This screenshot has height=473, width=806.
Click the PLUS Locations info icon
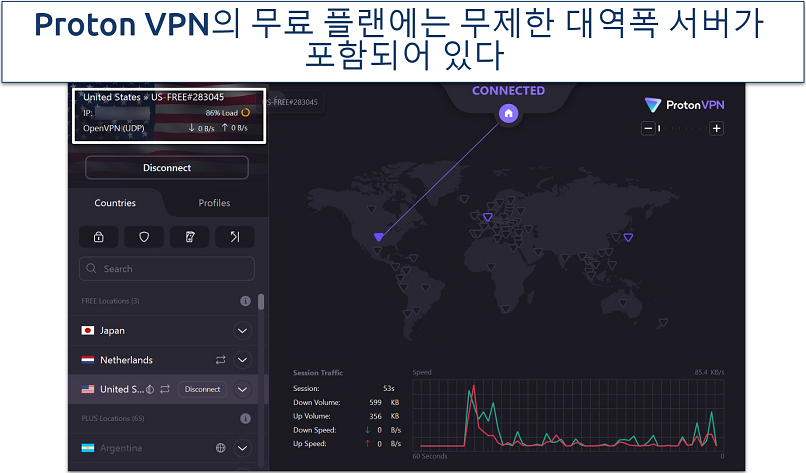coord(245,418)
